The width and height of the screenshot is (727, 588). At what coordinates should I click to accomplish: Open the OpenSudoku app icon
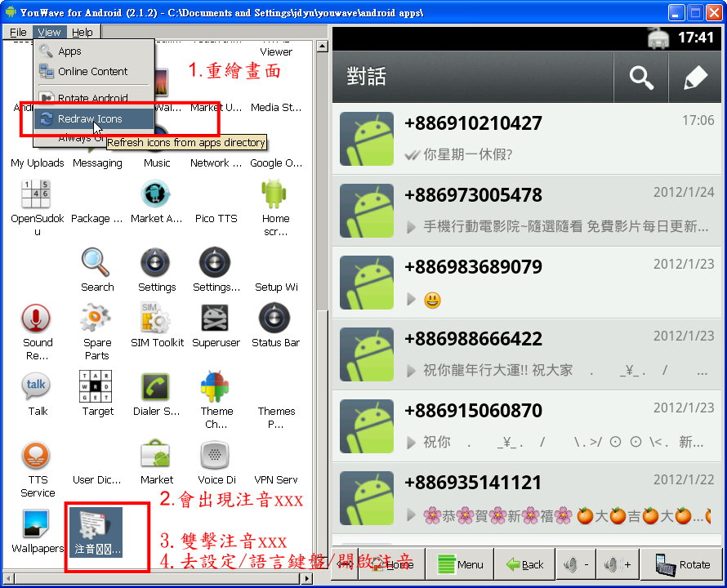click(x=36, y=194)
